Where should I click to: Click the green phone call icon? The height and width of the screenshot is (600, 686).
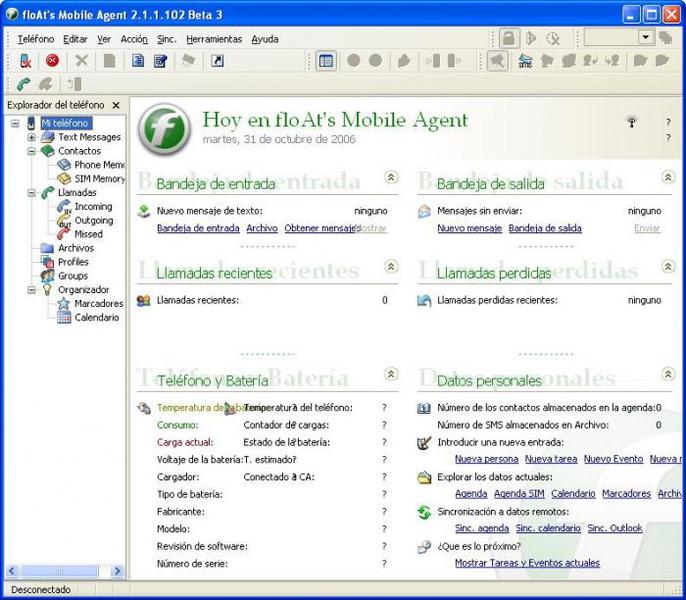point(23,84)
